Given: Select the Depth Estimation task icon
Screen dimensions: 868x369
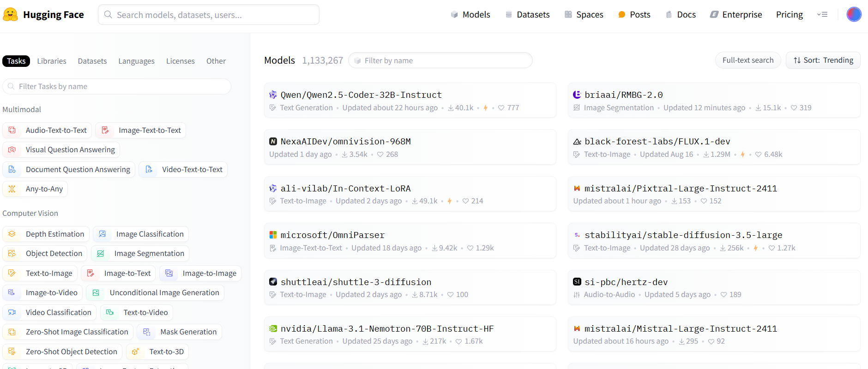Looking at the screenshot, I should pos(12,234).
